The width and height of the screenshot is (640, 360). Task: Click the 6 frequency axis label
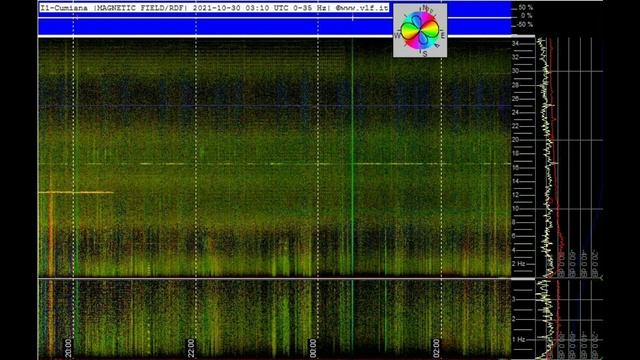coord(514,236)
